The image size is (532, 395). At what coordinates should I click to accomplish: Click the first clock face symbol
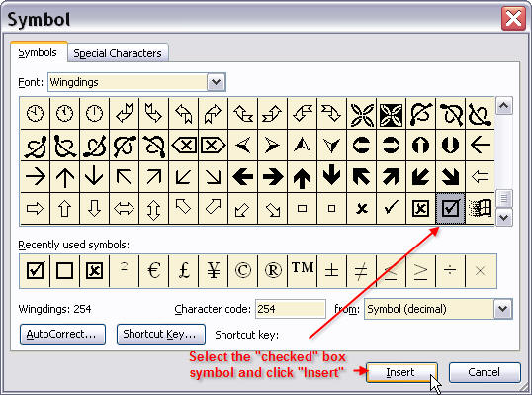pyautogui.click(x=35, y=113)
